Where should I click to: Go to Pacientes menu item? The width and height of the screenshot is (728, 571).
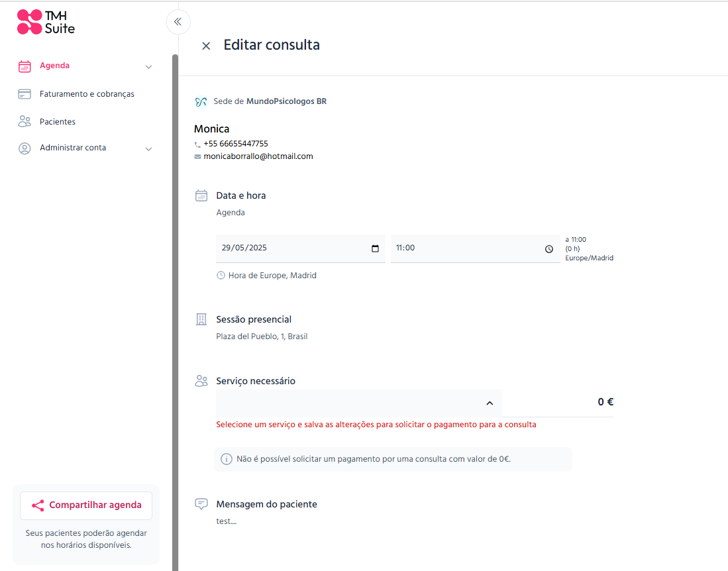point(58,122)
